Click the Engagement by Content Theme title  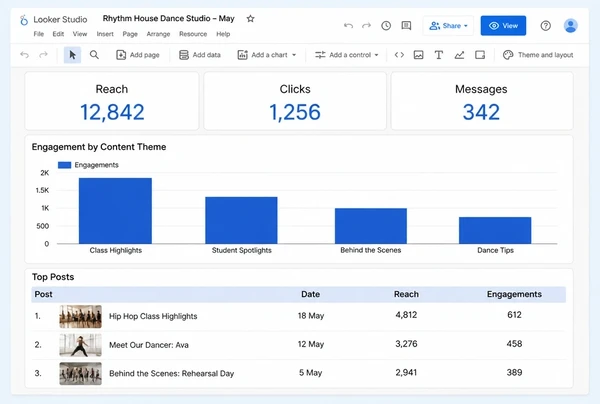(99, 147)
